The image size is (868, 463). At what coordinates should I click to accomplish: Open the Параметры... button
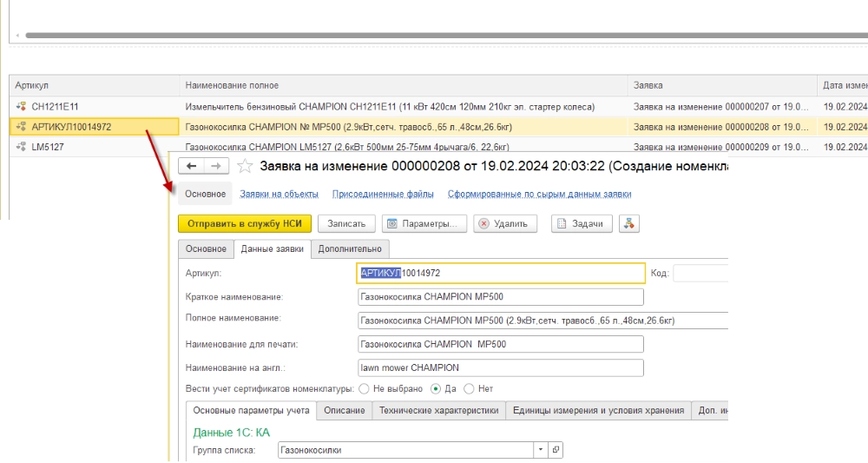pyautogui.click(x=424, y=224)
